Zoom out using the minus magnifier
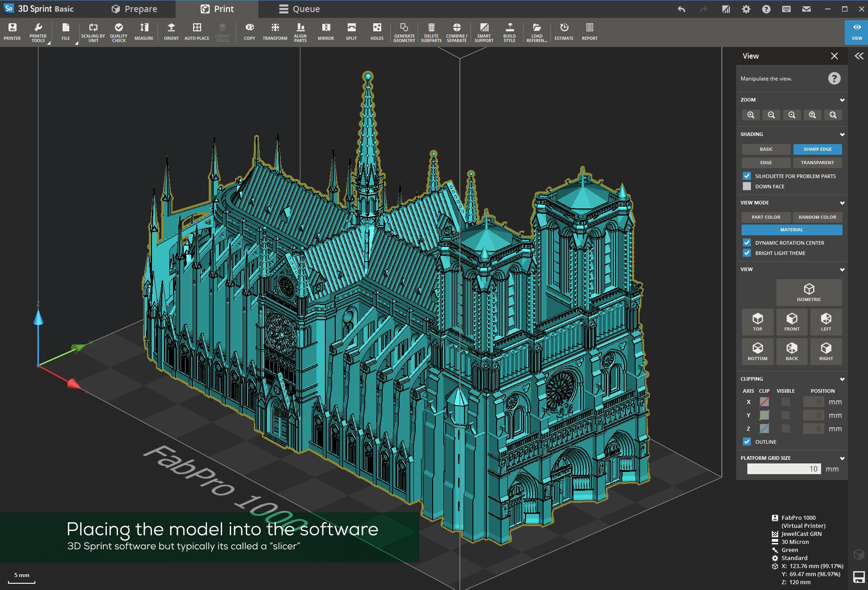 click(x=771, y=115)
